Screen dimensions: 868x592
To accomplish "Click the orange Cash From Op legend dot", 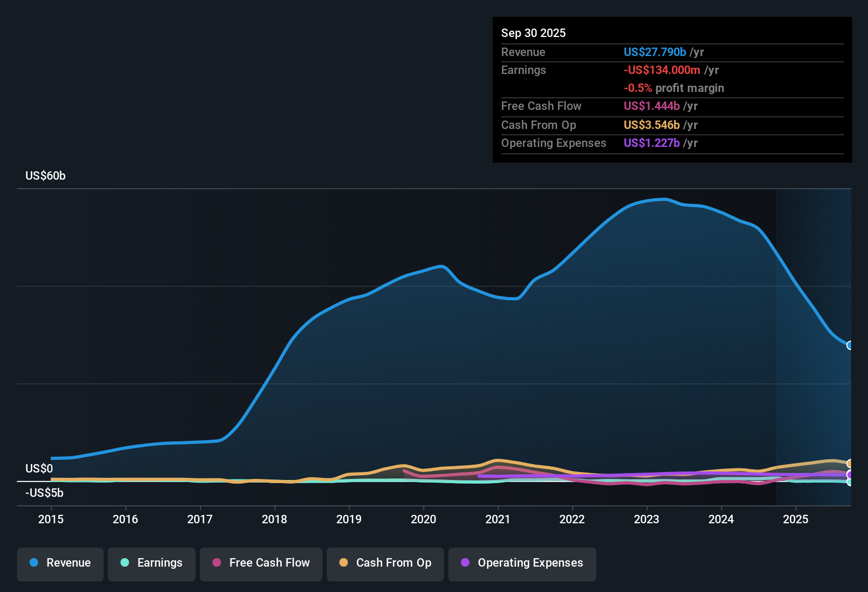I will pyautogui.click(x=343, y=563).
